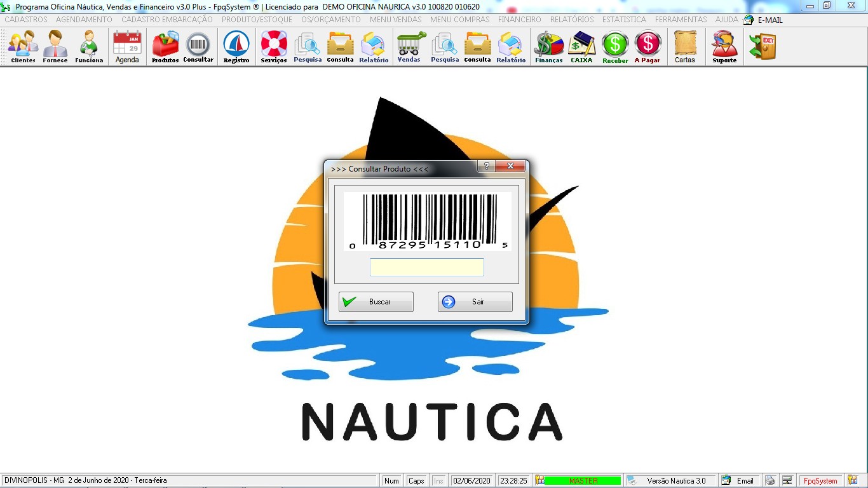The width and height of the screenshot is (868, 488).
Task: Open the Vendas shopping cart icon
Action: (411, 47)
